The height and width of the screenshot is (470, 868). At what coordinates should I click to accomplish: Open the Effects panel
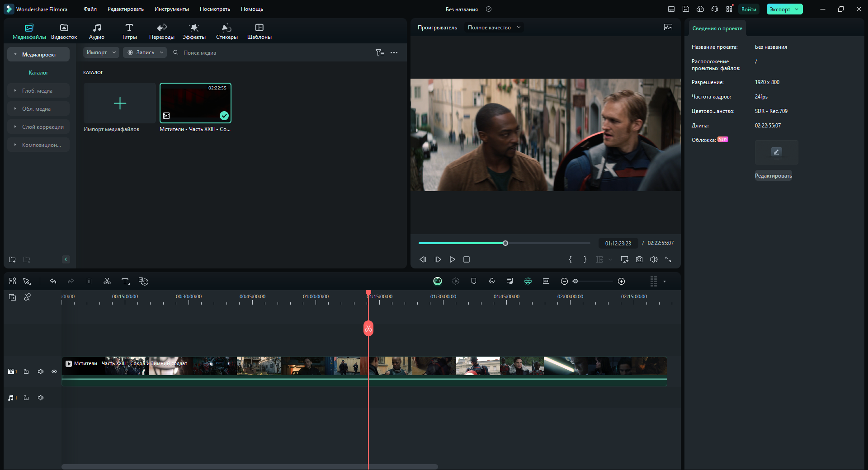194,32
